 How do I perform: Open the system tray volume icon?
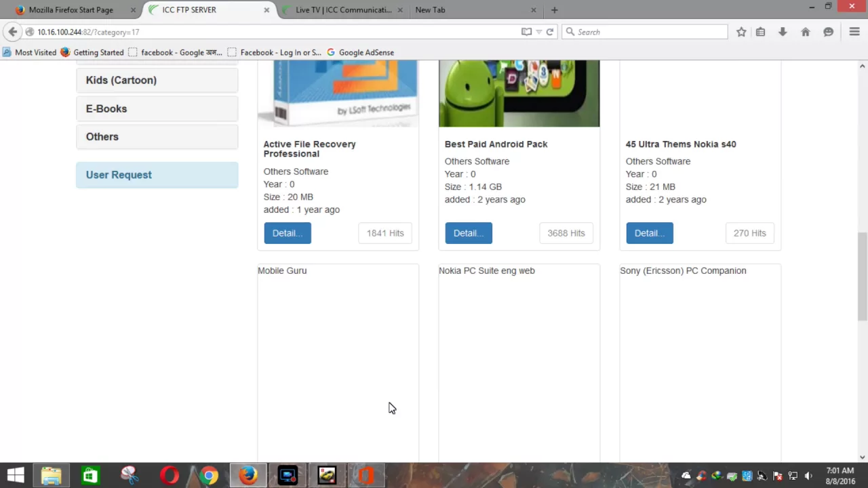[808, 476]
